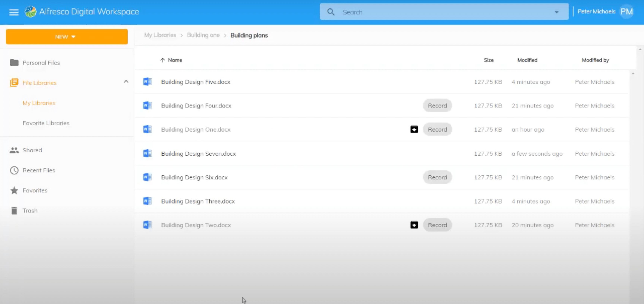Collapse the File Libraries section chevron
The image size is (644, 304).
click(x=126, y=82)
